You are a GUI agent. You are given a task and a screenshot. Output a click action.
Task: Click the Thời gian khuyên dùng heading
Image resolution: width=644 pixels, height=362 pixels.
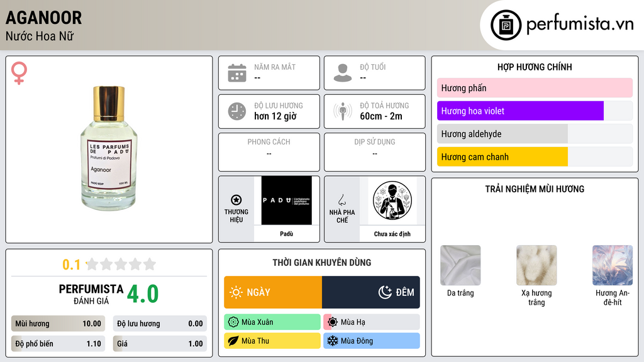pyautogui.click(x=322, y=263)
